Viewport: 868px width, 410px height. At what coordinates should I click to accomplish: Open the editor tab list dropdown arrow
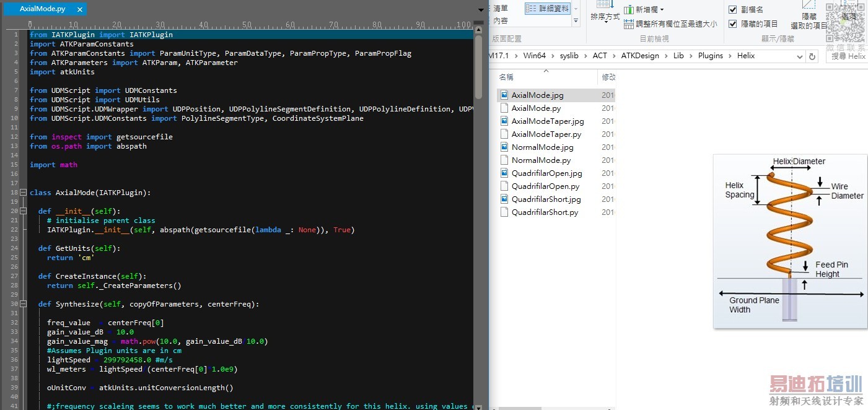tap(481, 10)
